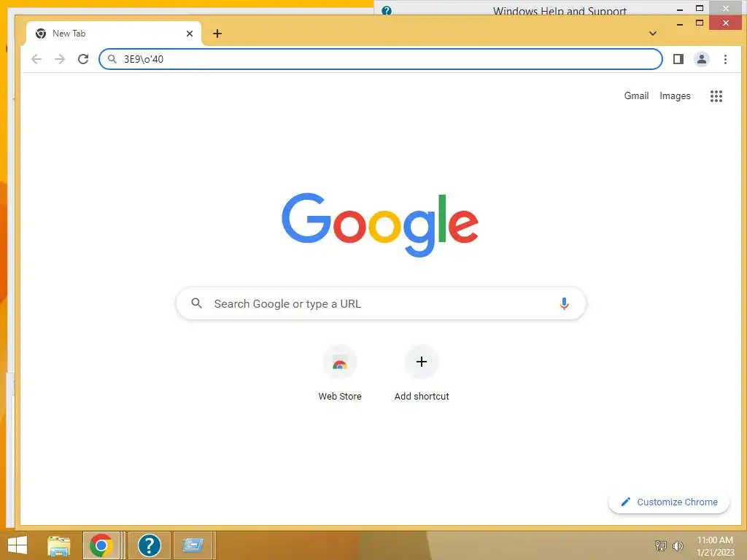Click the Chrome back arrow
The width and height of the screenshot is (747, 560).
point(36,59)
